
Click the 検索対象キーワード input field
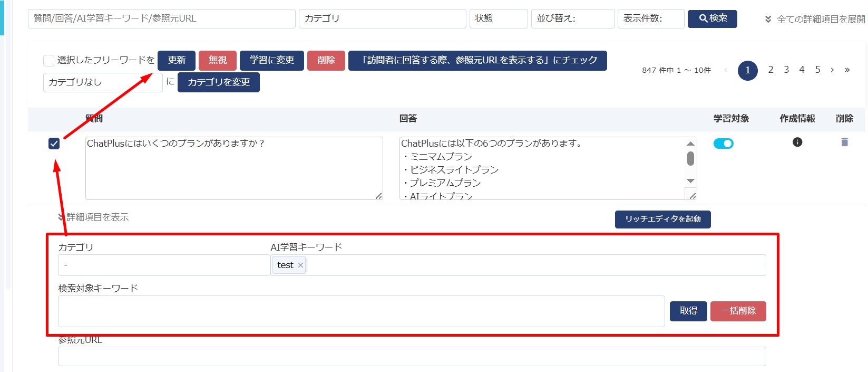tap(361, 311)
